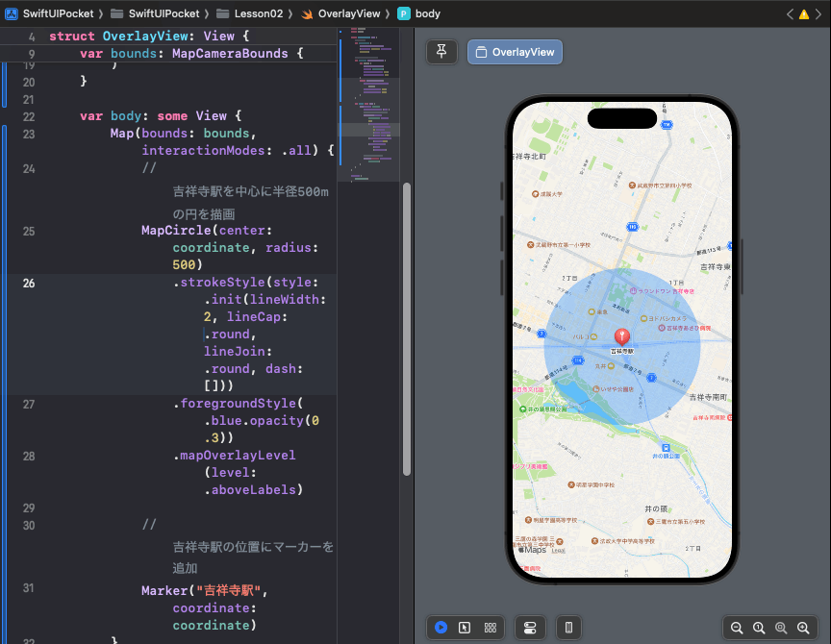Zoom in the preview canvas
The image size is (831, 644).
pyautogui.click(x=803, y=628)
